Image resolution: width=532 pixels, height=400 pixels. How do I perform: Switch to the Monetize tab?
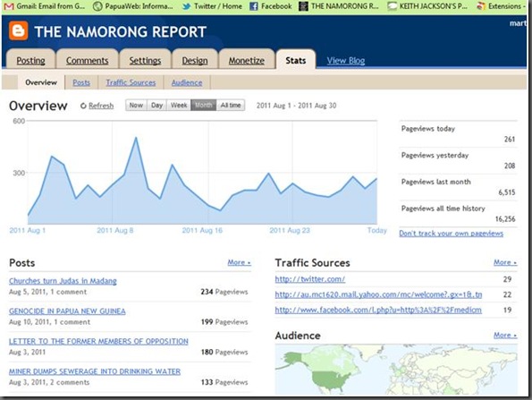[x=247, y=60]
